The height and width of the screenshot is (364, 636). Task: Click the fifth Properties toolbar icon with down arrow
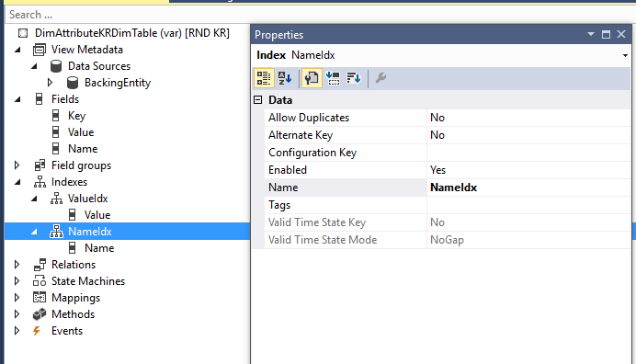coord(354,78)
